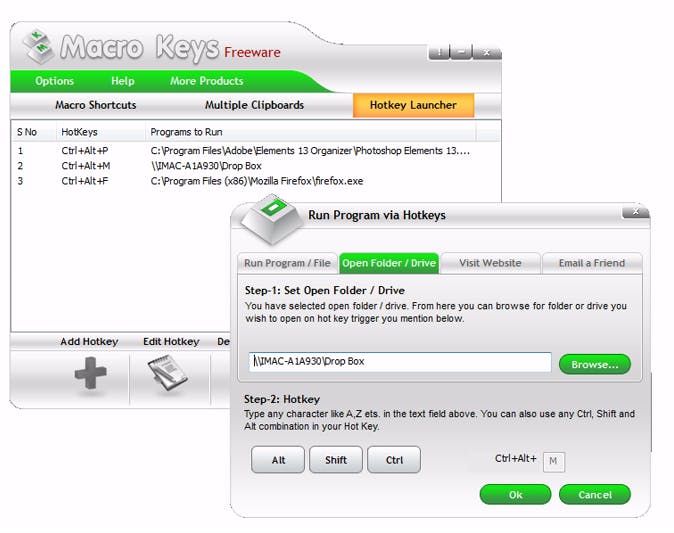Click the Cancel button in dialog
This screenshot has height=533, width=674.
click(x=595, y=495)
